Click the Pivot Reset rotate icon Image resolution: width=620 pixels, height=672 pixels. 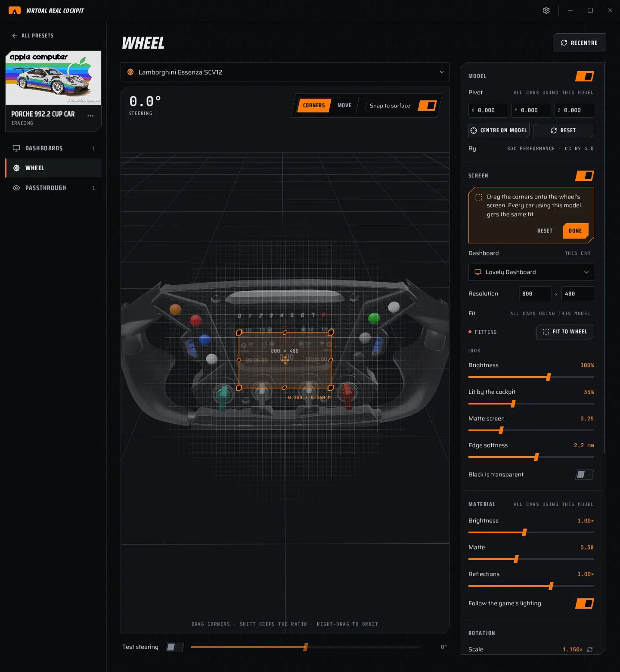tap(554, 131)
